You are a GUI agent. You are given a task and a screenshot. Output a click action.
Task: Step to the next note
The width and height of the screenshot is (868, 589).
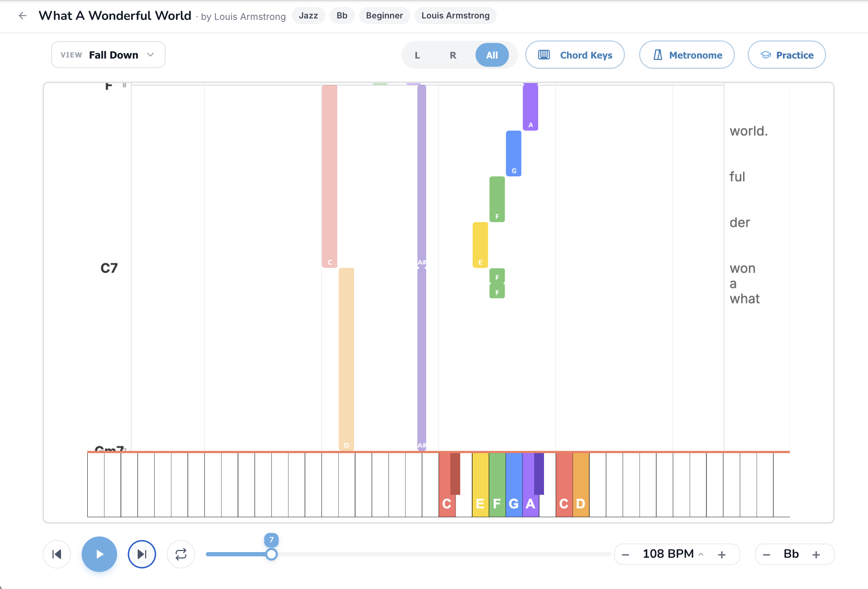click(x=142, y=554)
